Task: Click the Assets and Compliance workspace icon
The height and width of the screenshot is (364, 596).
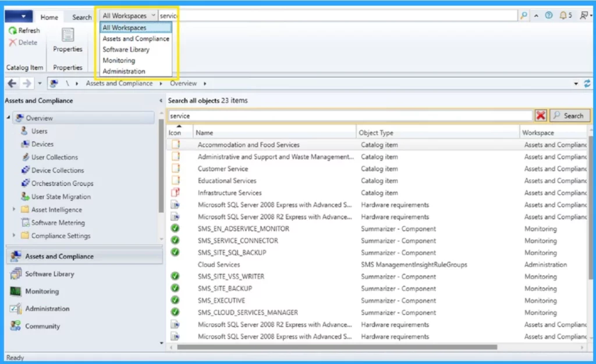Action: pos(16,256)
